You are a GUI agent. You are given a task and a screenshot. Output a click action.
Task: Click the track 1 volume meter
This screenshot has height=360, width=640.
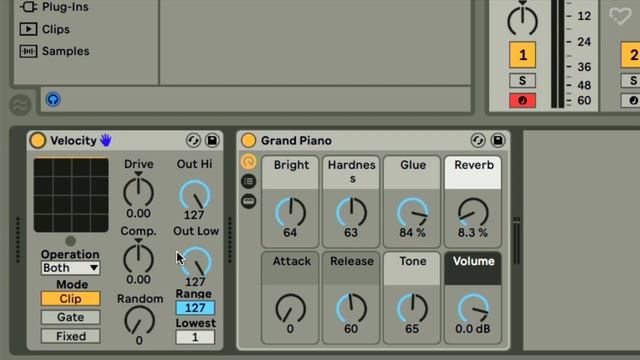click(558, 54)
